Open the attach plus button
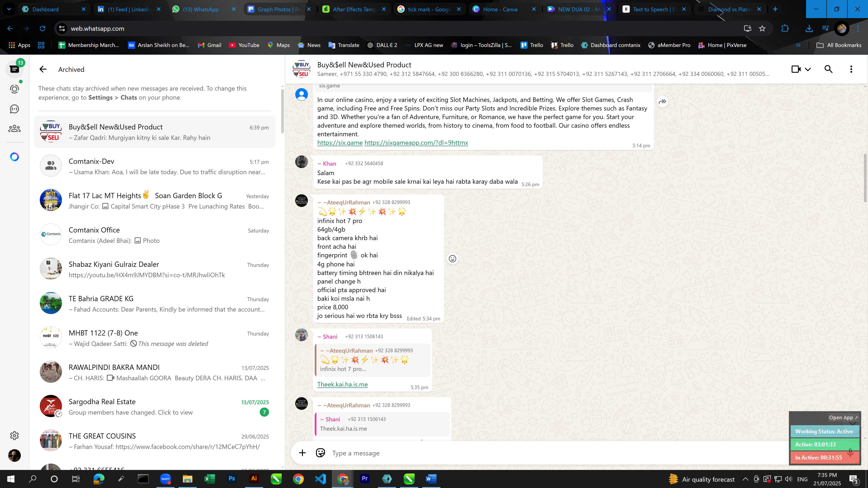 point(302,453)
